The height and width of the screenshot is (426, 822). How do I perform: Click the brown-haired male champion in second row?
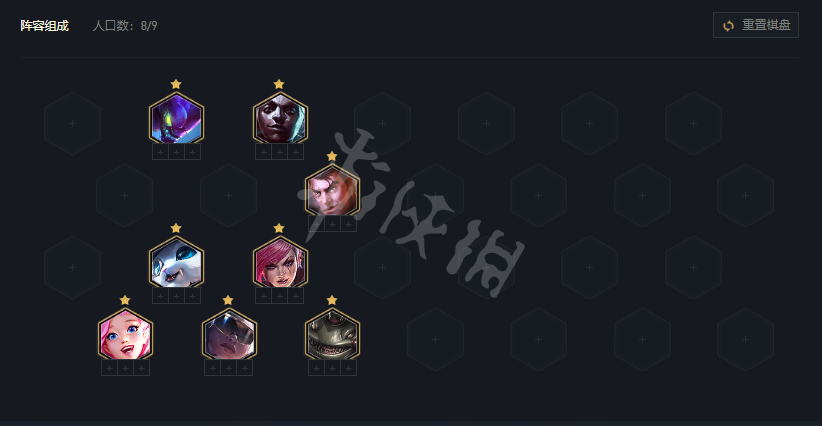click(x=332, y=191)
